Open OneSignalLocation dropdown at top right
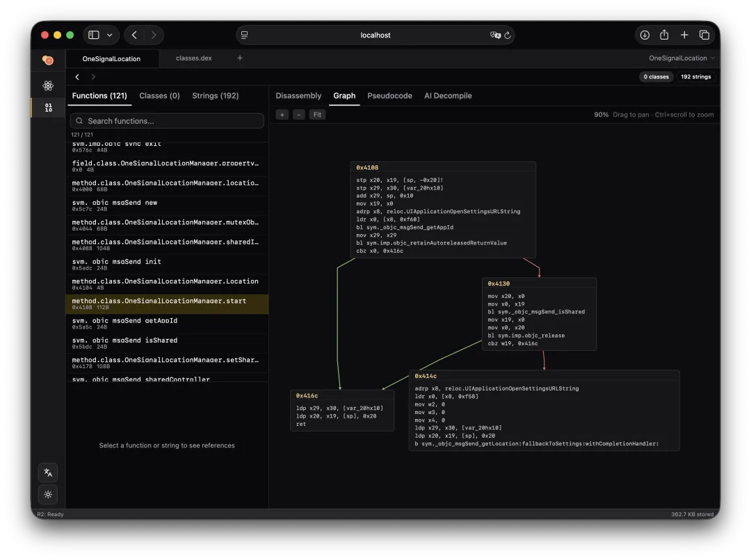This screenshot has width=751, height=560. 681,58
